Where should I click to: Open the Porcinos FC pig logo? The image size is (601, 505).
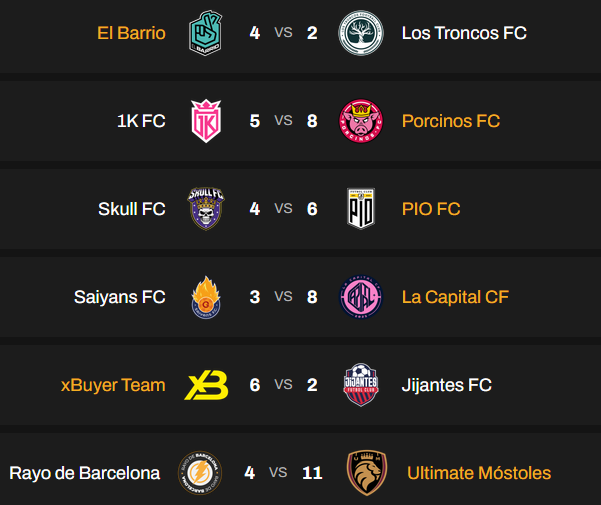(360, 121)
